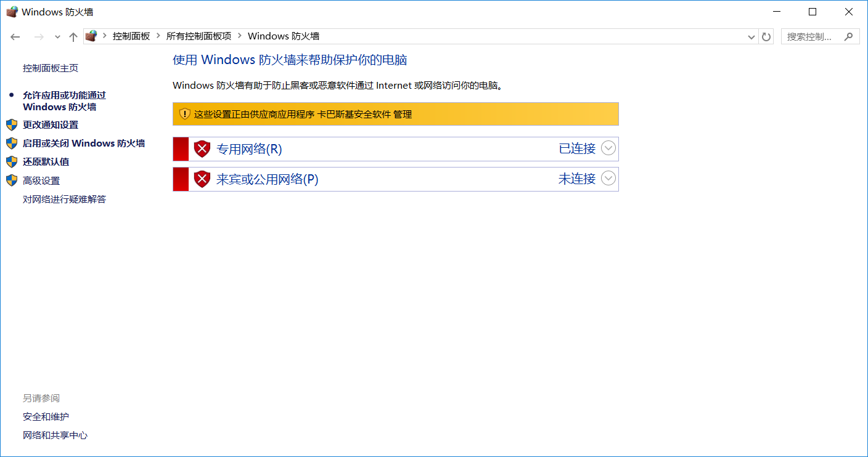
Task: Click the 卡巴斯基安全软件 management notice text
Action: 303,114
